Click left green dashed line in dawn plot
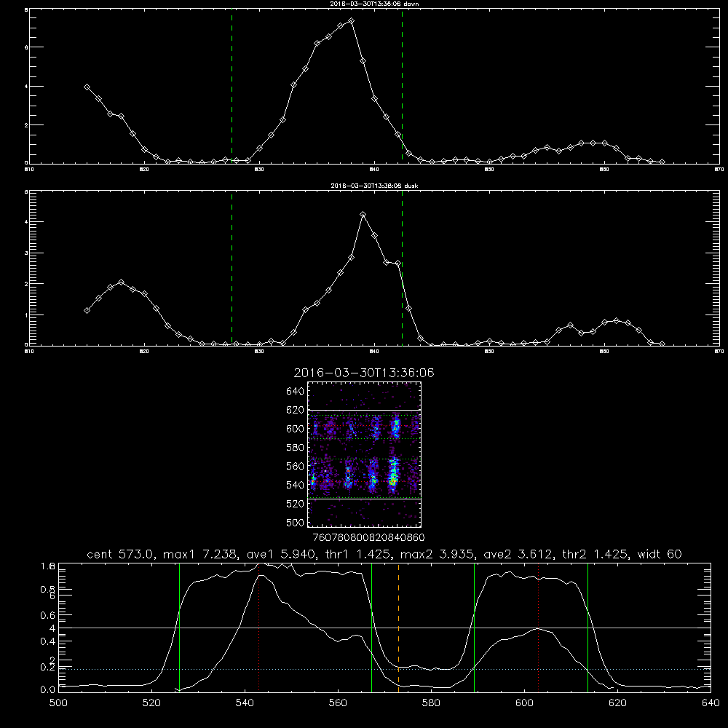 232,87
